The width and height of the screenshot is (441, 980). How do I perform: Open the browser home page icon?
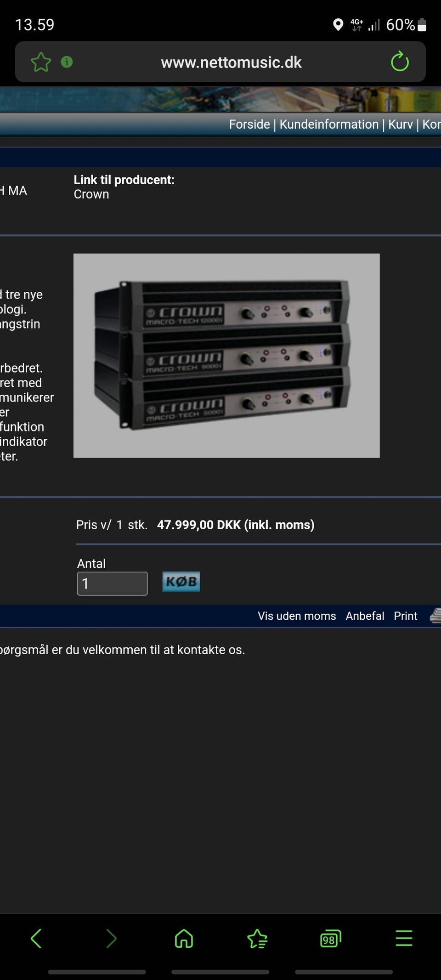point(184,938)
